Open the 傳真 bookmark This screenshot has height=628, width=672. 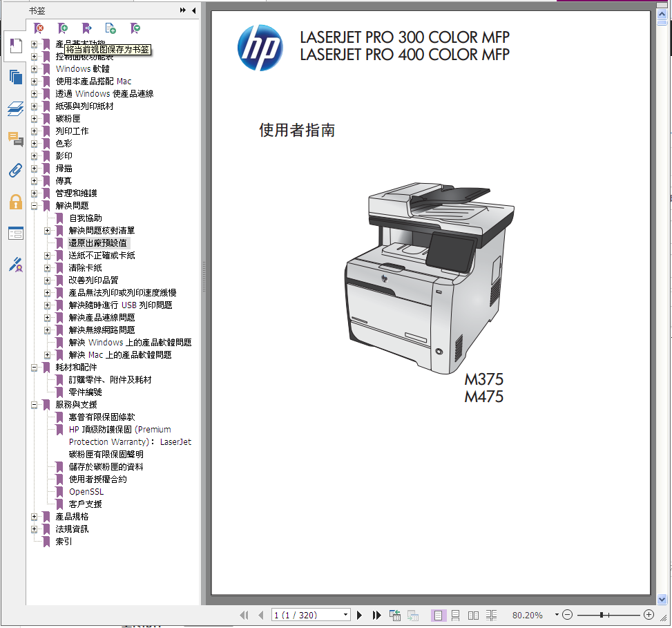click(64, 181)
